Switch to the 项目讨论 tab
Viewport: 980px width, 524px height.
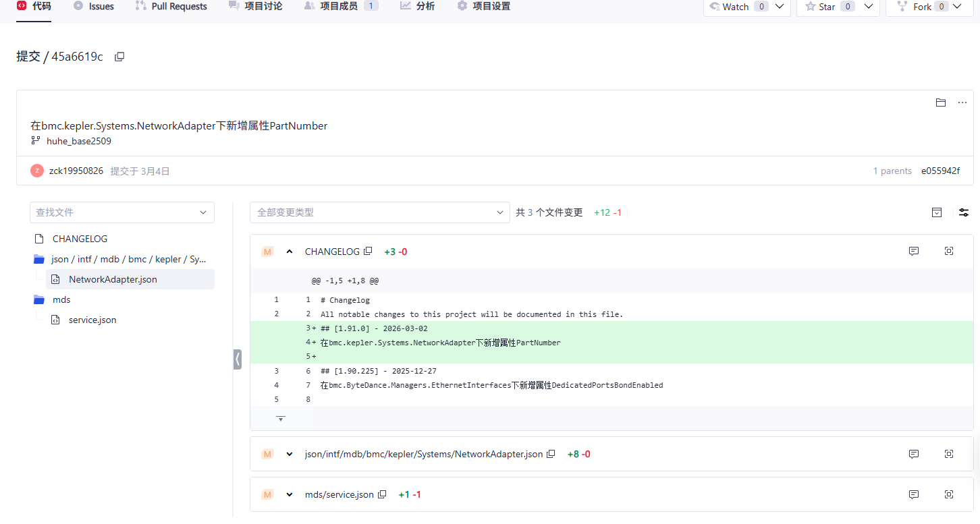255,6
